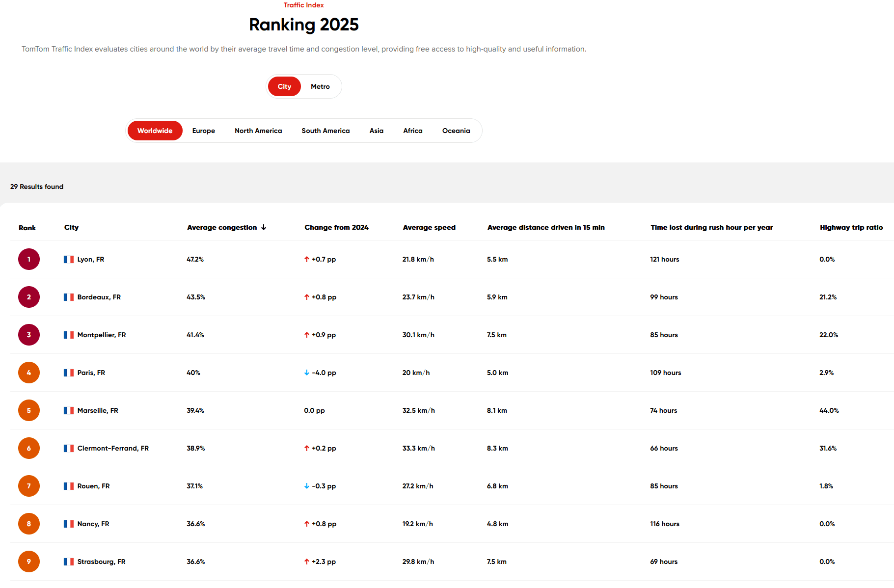Click the French flag next to Clermont-Ferrand

point(69,448)
